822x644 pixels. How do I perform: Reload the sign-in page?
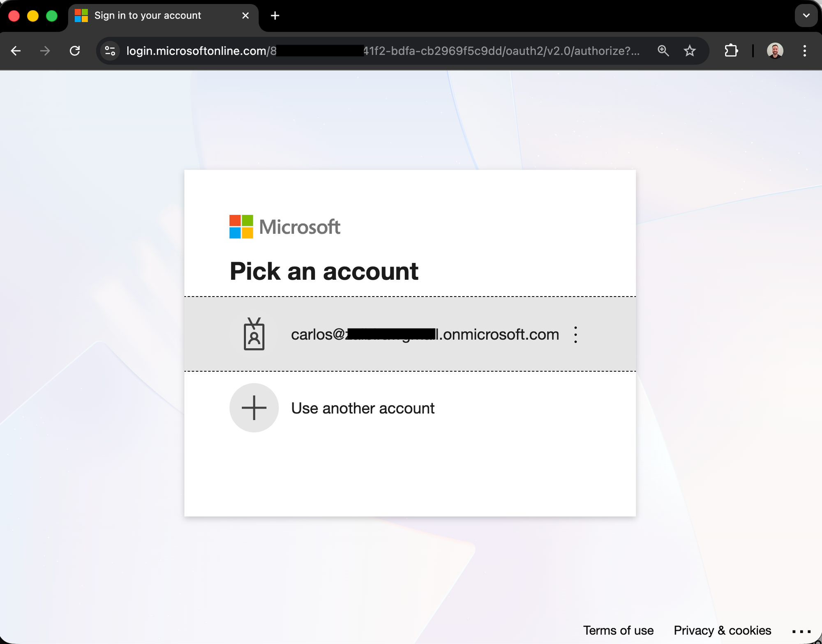pos(75,51)
